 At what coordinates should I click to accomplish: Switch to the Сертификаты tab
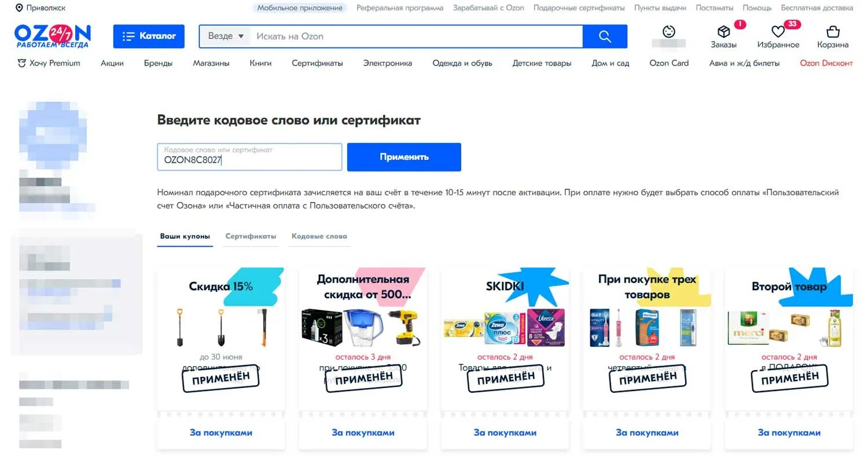click(251, 236)
